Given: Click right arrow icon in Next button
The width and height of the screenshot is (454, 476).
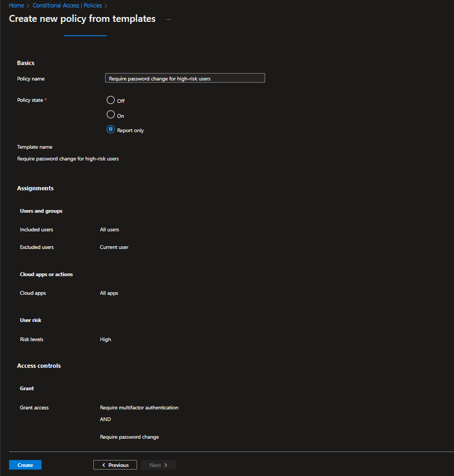Looking at the screenshot, I should point(166,465).
